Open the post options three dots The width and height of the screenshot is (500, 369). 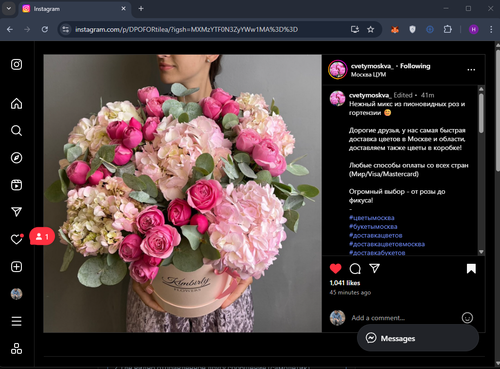(x=471, y=70)
